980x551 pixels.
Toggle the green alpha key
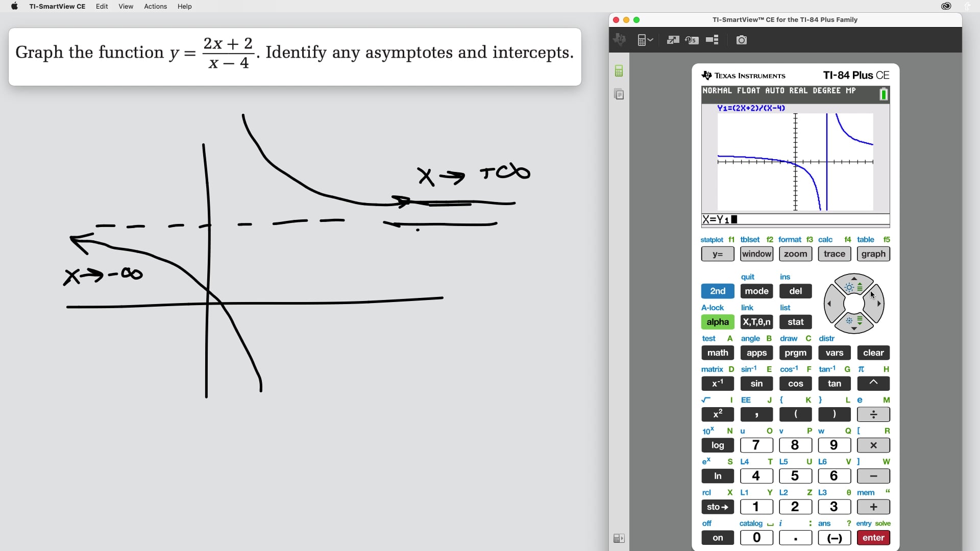point(718,322)
